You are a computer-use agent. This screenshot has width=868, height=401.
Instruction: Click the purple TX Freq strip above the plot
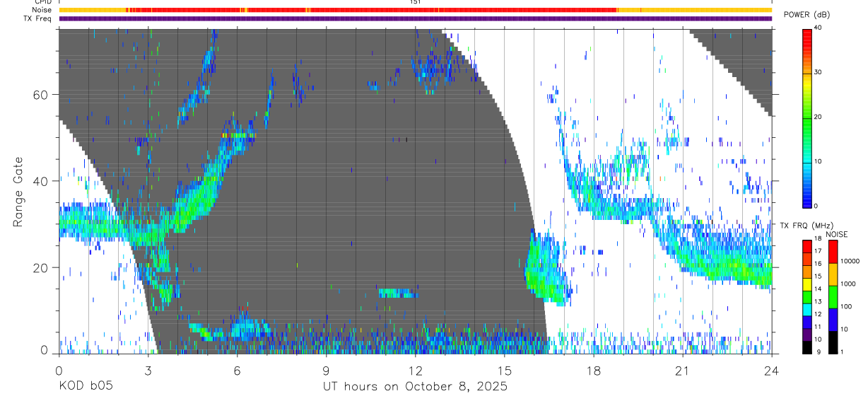click(415, 18)
